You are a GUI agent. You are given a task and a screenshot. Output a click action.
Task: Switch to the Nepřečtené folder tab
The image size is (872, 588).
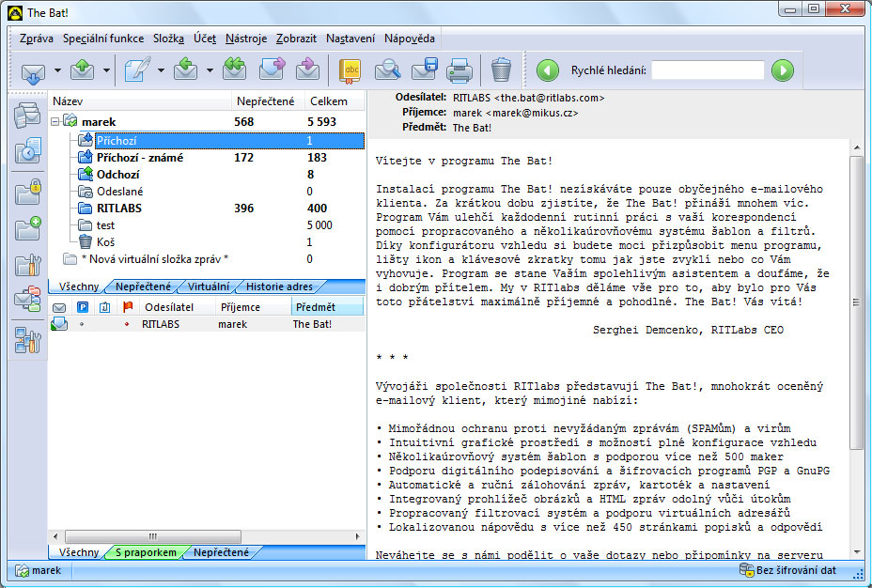[143, 286]
